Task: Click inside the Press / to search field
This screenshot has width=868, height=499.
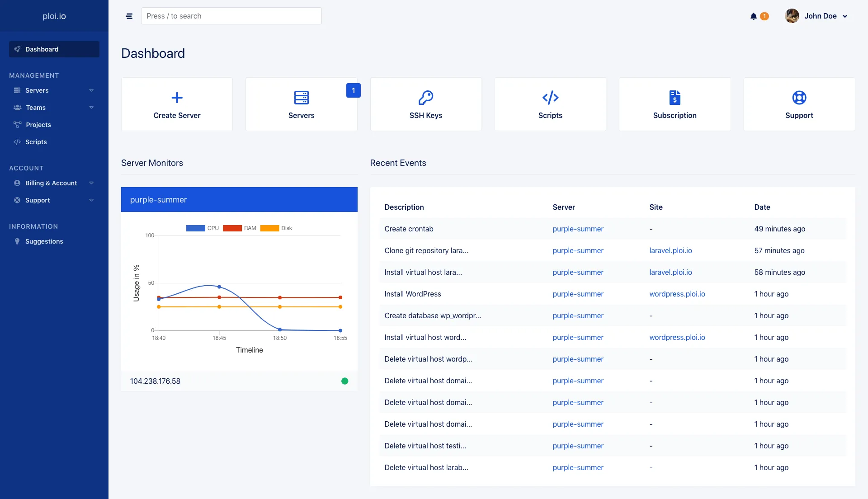Action: tap(231, 16)
